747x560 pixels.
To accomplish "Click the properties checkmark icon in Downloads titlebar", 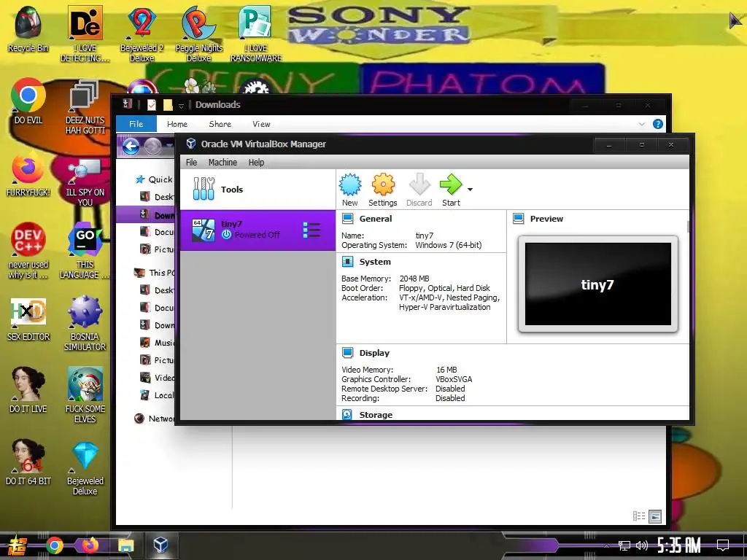I will pos(152,105).
